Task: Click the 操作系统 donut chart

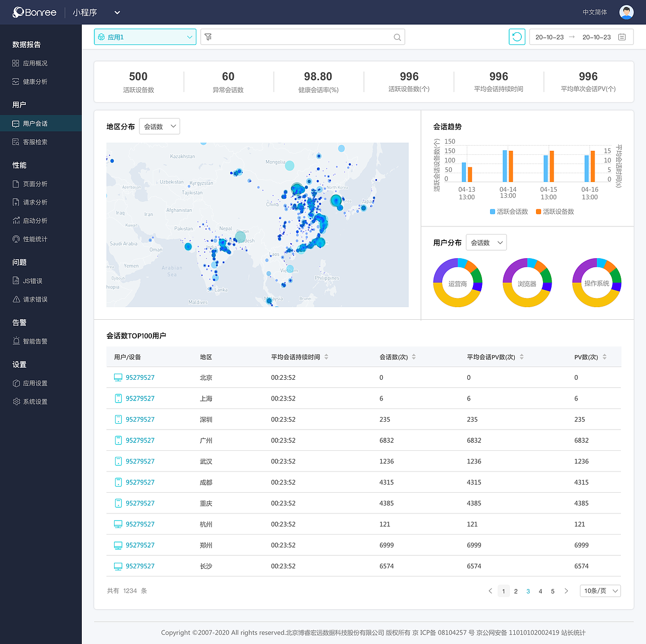Action: 597,283
